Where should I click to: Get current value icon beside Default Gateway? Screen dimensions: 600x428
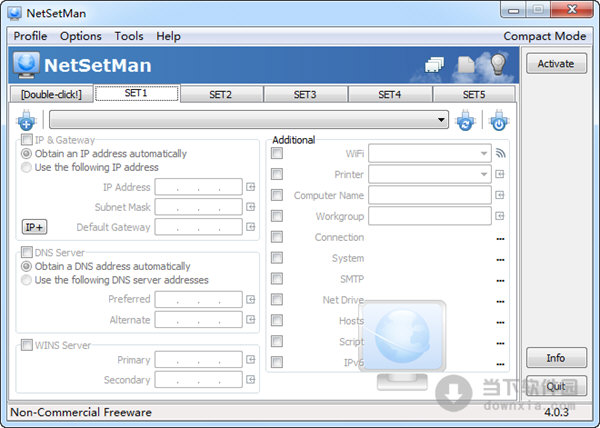click(251, 227)
